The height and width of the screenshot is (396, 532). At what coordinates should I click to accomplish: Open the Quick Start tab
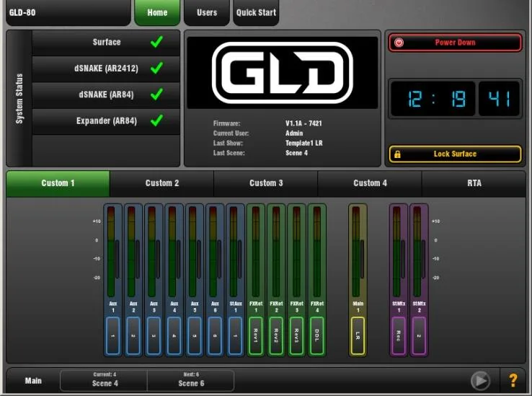click(256, 12)
